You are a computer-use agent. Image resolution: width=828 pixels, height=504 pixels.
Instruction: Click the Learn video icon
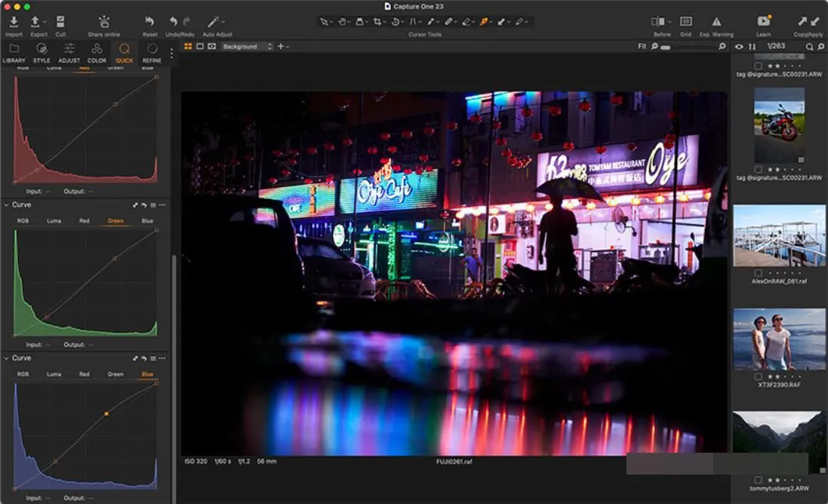pyautogui.click(x=764, y=21)
